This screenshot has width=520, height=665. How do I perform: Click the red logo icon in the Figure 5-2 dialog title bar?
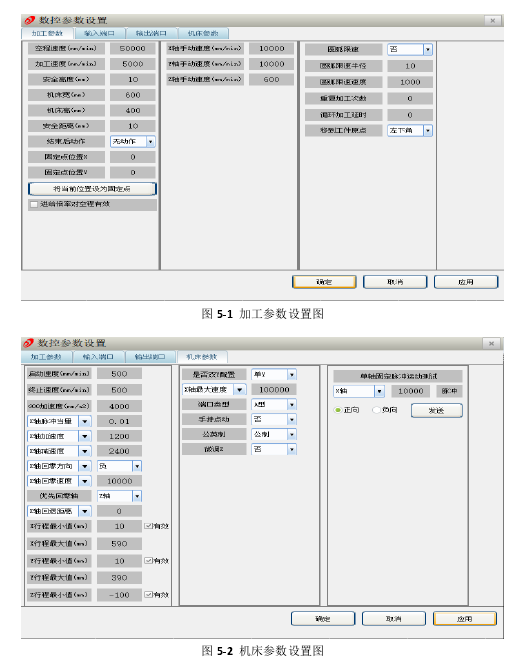28,343
